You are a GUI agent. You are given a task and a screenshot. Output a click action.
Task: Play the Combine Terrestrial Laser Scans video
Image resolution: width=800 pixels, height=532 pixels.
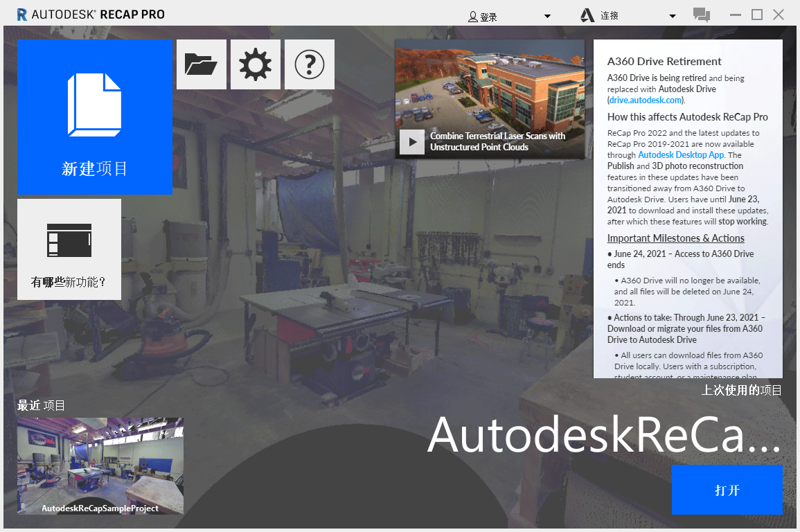(x=411, y=142)
